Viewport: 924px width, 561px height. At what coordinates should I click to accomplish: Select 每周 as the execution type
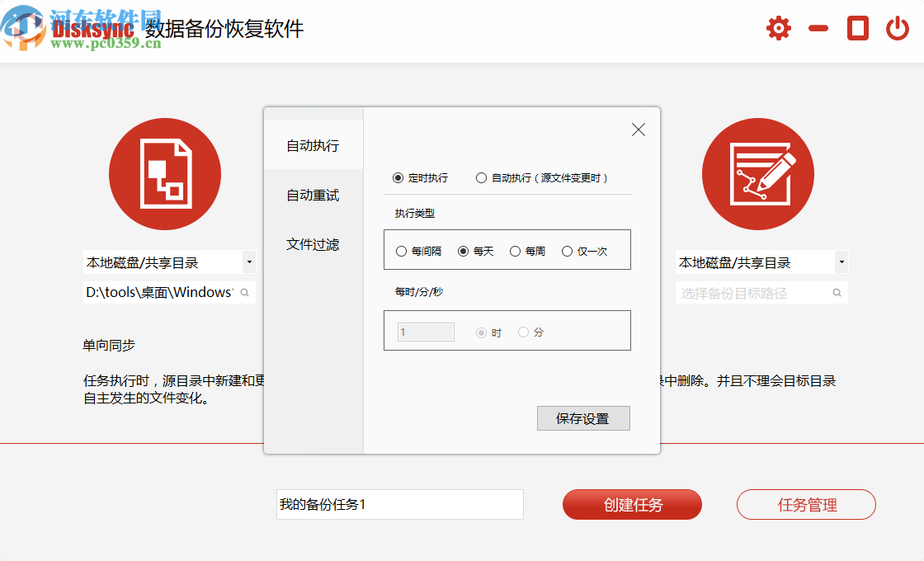point(515,251)
